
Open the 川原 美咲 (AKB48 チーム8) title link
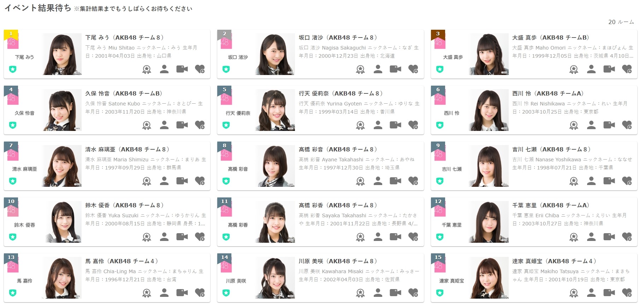click(338, 261)
